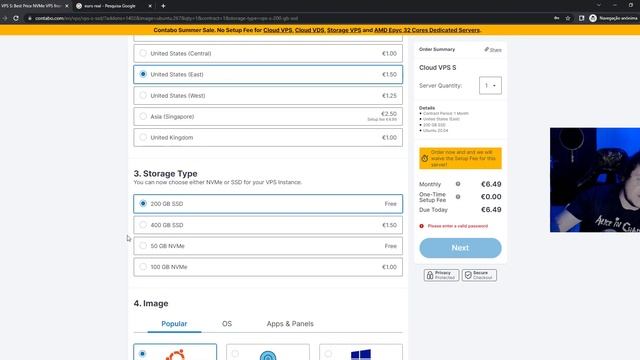Viewport: 640px width, 360px height.
Task: Open the browser side panel icon
Action: (582, 18)
